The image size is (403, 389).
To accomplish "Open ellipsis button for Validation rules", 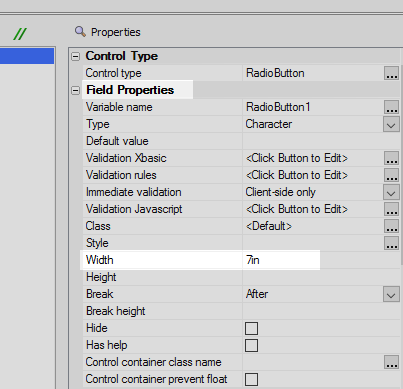I will pos(391,175).
